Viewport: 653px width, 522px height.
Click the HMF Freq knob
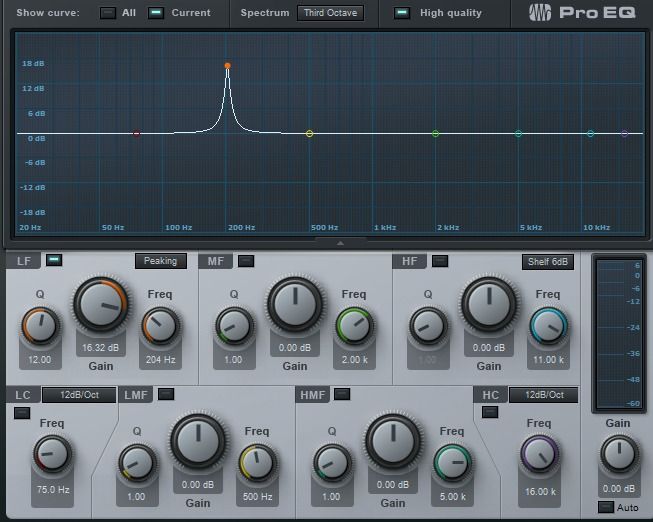coord(452,463)
